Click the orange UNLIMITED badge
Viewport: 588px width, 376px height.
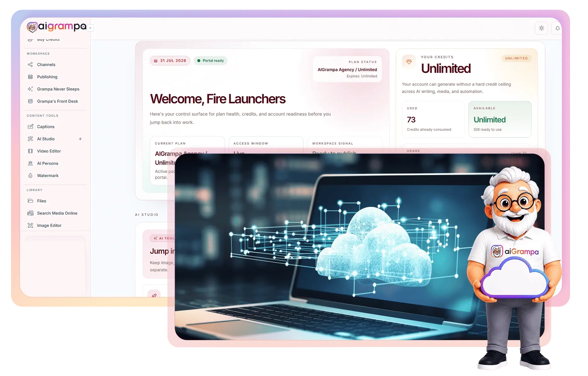tap(516, 58)
